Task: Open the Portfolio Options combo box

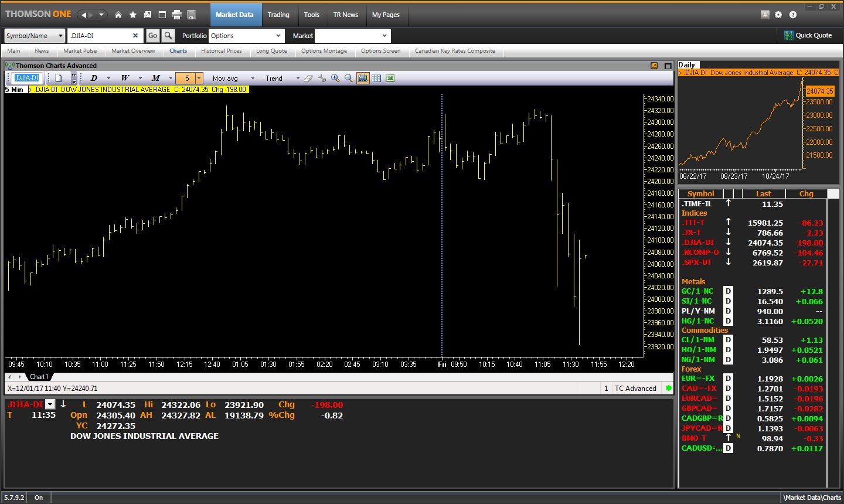Action: 246,36
